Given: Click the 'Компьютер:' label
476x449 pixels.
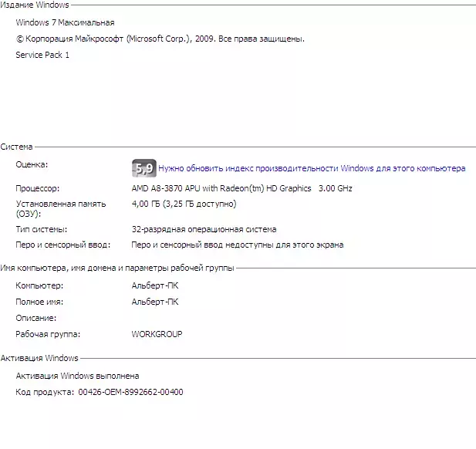Looking at the screenshot, I should (39, 285).
